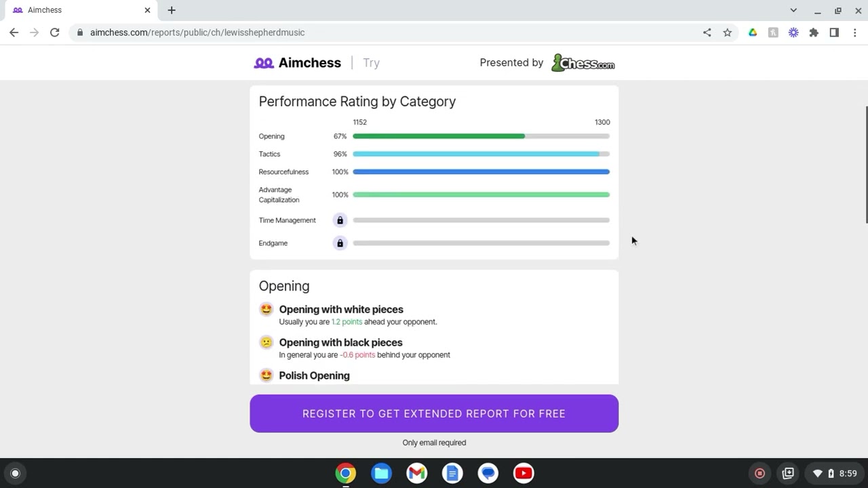868x488 pixels.
Task: Click the Chess.com logo
Action: (583, 63)
